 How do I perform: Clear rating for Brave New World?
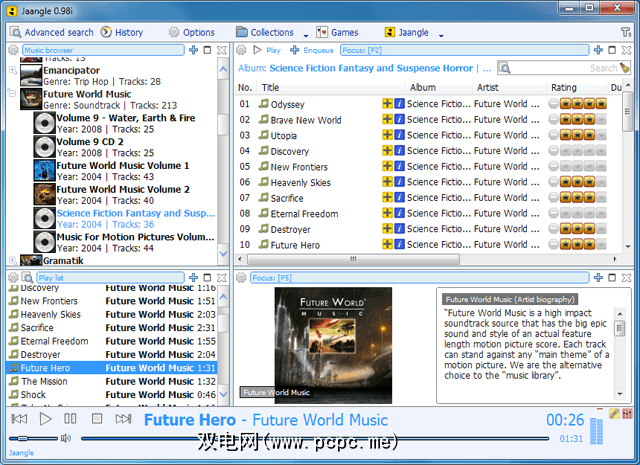click(553, 119)
